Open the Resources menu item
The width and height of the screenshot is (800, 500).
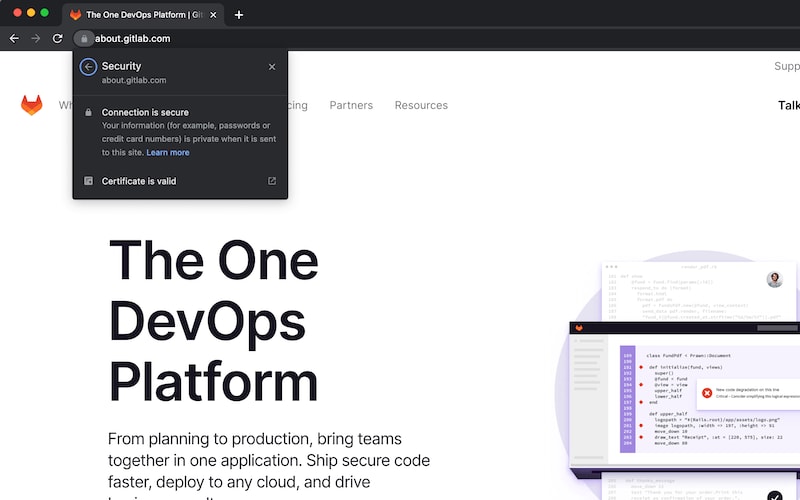pyautogui.click(x=421, y=105)
